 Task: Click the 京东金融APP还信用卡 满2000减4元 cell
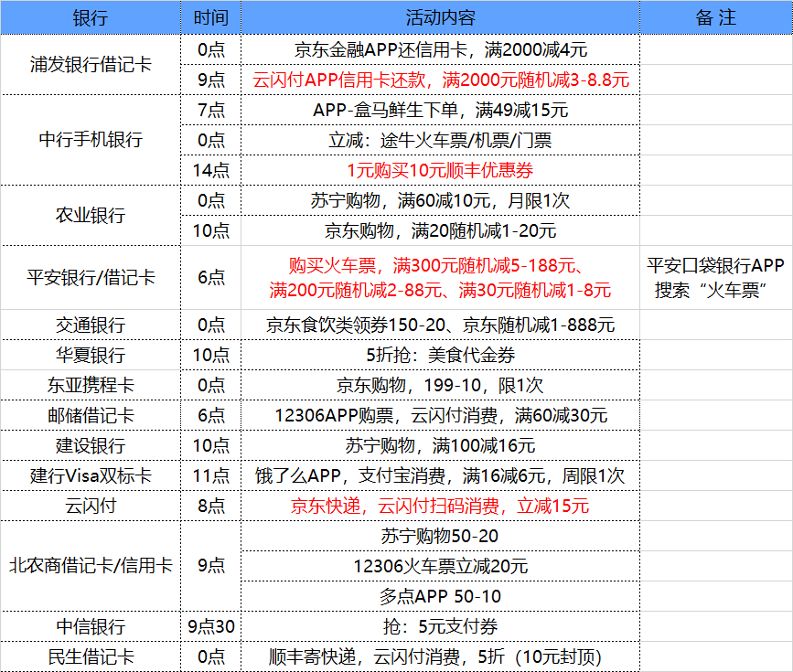click(x=441, y=49)
